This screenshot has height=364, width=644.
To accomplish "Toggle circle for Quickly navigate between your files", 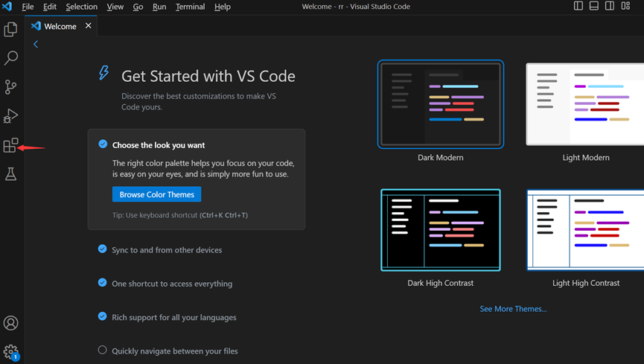I will click(x=102, y=350).
